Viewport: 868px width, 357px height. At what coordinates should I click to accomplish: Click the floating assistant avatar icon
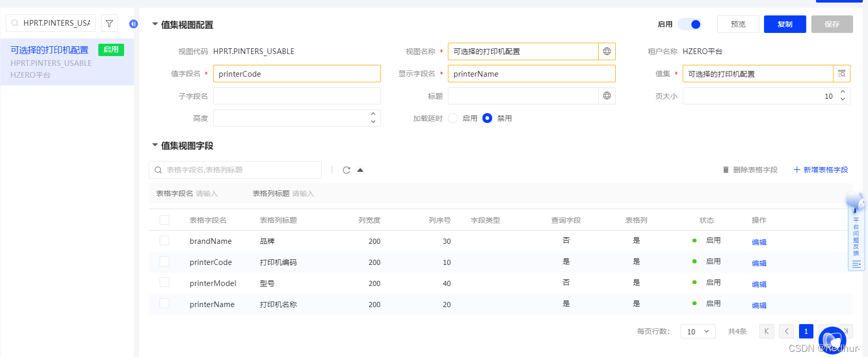[832, 340]
